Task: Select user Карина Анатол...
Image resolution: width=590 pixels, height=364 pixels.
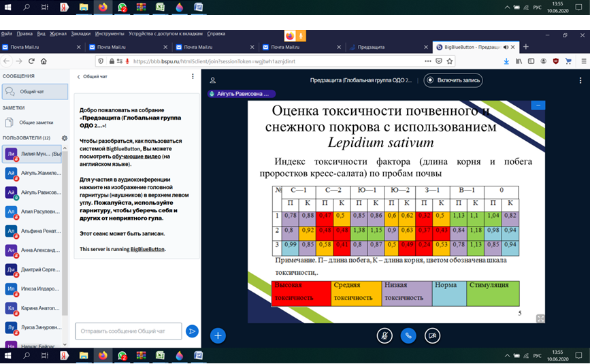Action: coord(32,308)
